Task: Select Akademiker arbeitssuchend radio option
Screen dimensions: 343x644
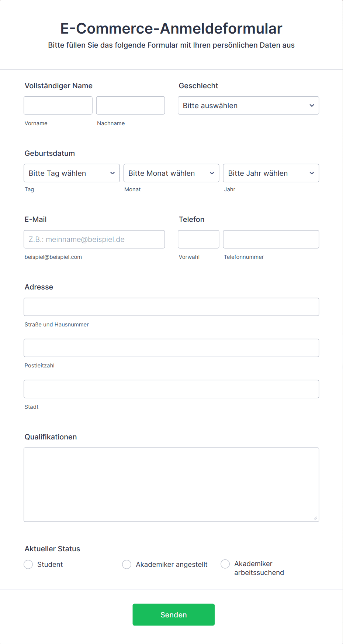Action: click(225, 564)
